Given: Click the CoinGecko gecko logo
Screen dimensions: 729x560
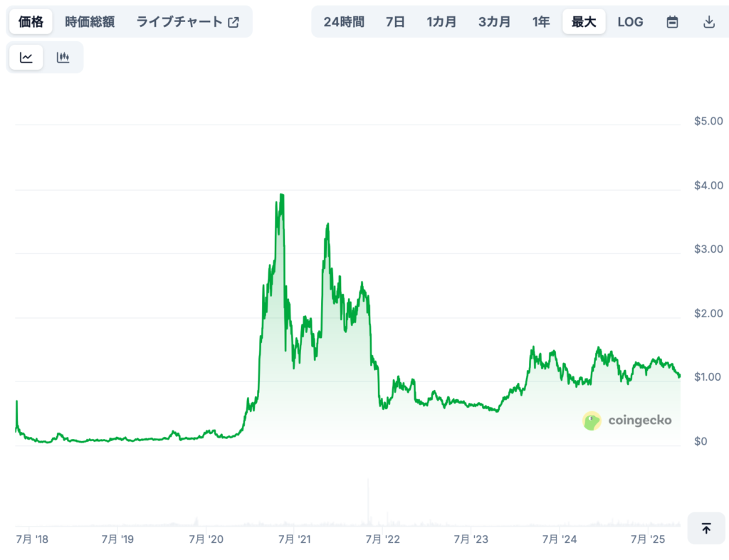Looking at the screenshot, I should coord(591,421).
